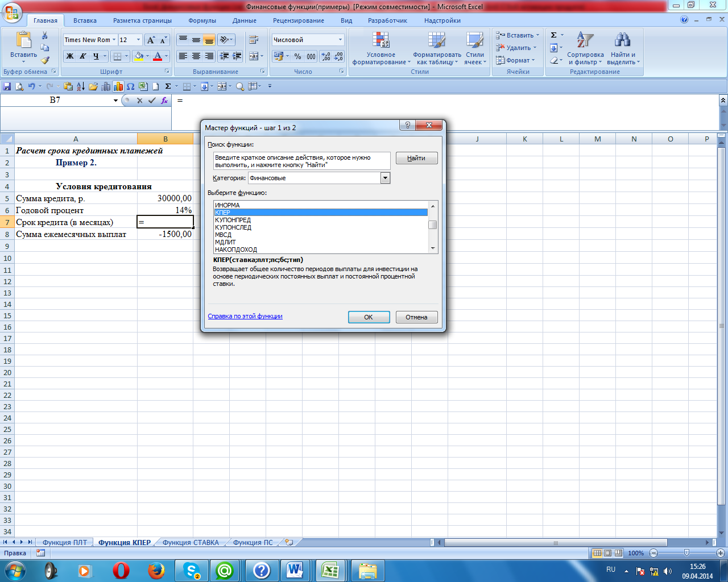Switch to the Вставка ribbon tab
The height and width of the screenshot is (582, 728).
pos(85,20)
